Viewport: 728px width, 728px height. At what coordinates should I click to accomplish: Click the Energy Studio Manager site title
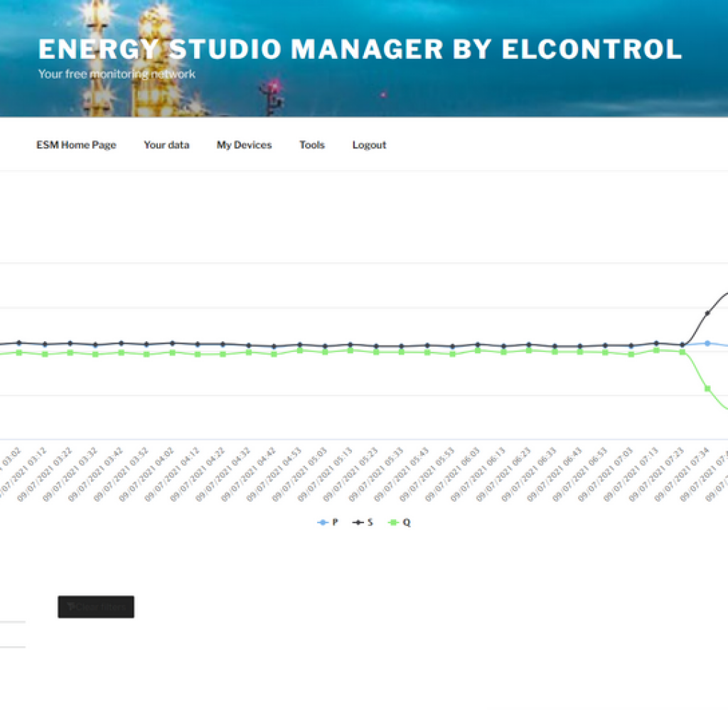point(360,49)
